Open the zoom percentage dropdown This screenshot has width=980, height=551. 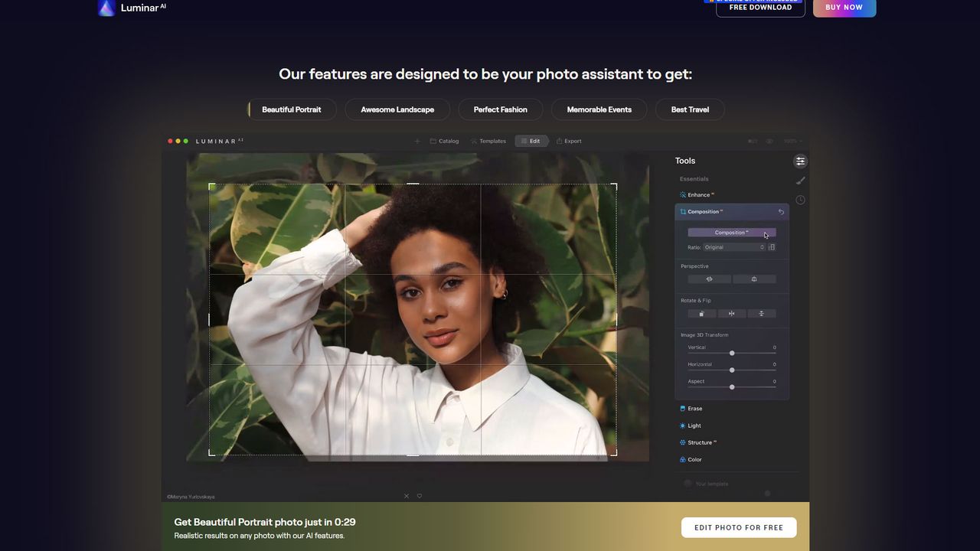click(792, 141)
